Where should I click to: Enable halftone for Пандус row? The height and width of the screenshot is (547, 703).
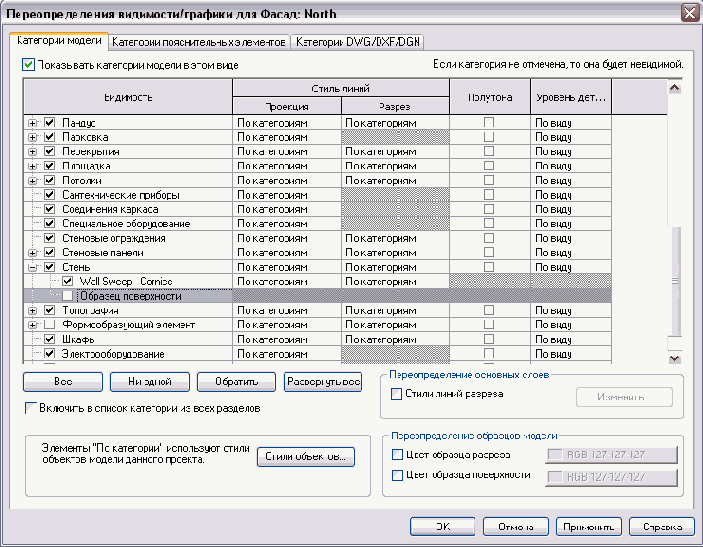point(489,122)
